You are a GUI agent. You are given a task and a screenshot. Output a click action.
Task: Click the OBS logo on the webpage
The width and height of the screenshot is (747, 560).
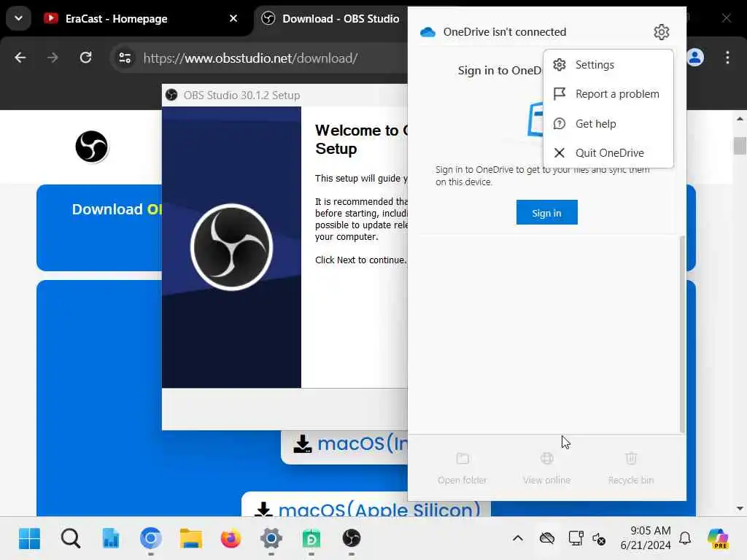91,147
